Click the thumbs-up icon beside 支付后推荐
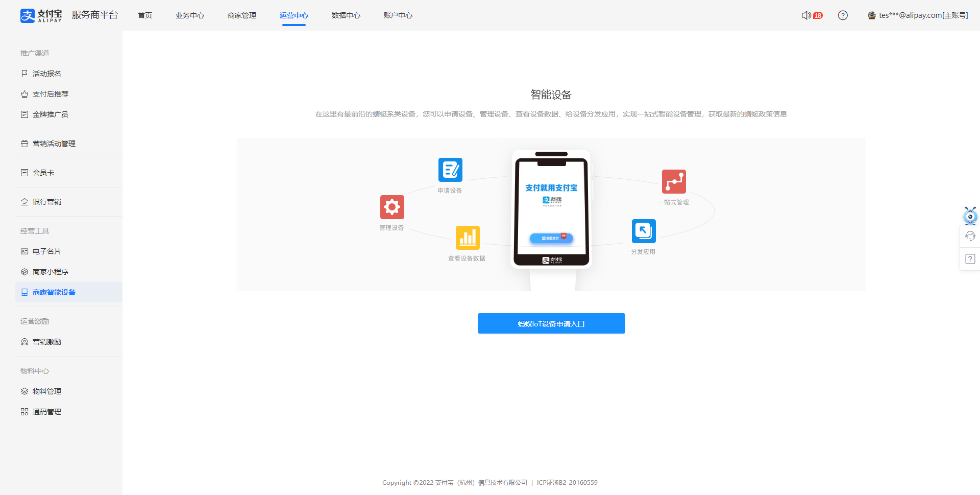 click(x=24, y=94)
